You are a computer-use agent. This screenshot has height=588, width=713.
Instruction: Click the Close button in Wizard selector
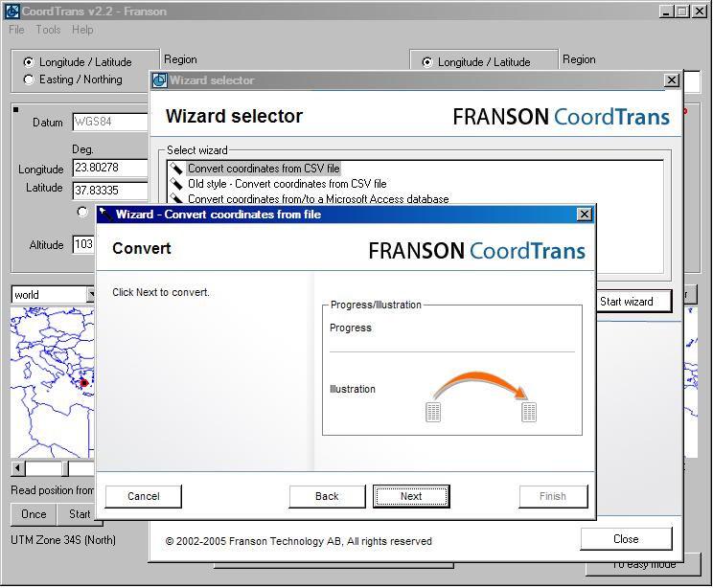pos(626,539)
